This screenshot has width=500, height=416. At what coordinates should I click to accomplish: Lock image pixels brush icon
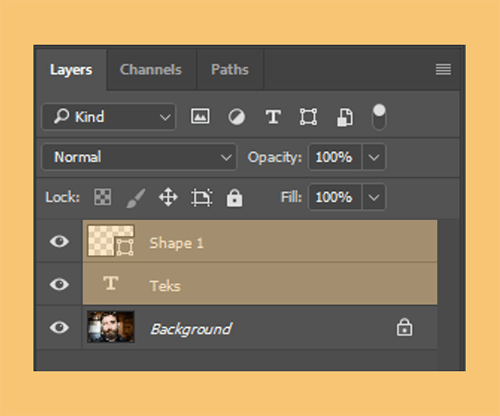click(136, 198)
